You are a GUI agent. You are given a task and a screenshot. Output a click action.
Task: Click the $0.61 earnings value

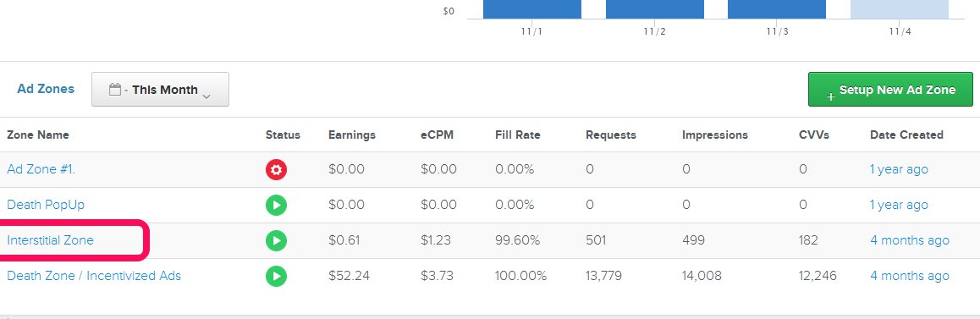(x=344, y=240)
